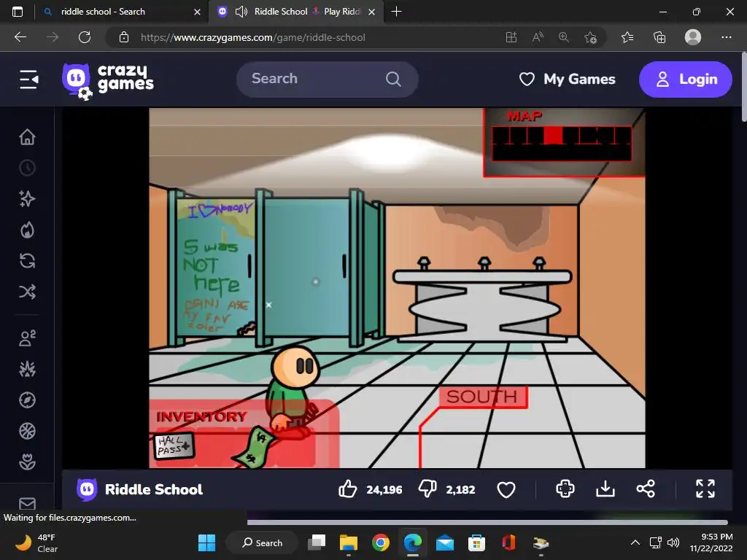Open the Windows Start menu
The image size is (747, 560).
pos(206,542)
